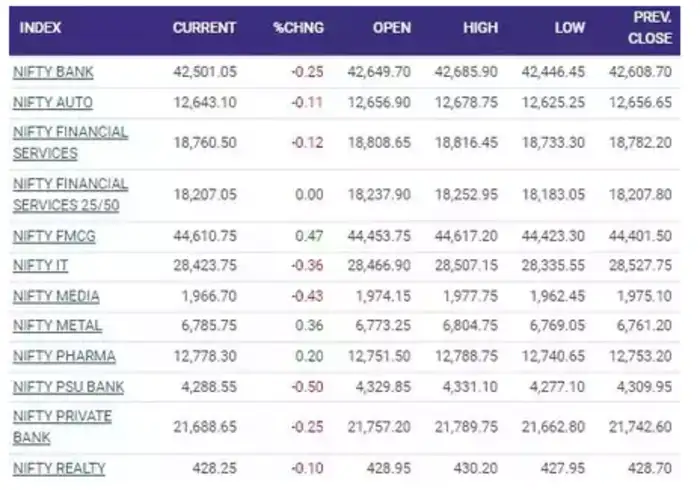
Task: Open the NIFTY PHARMA index
Action: (x=64, y=356)
